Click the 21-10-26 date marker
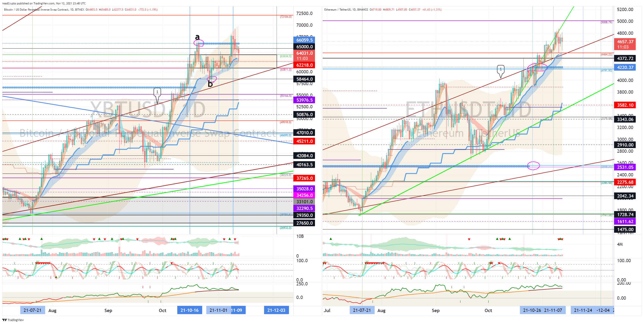 [x=532, y=310]
